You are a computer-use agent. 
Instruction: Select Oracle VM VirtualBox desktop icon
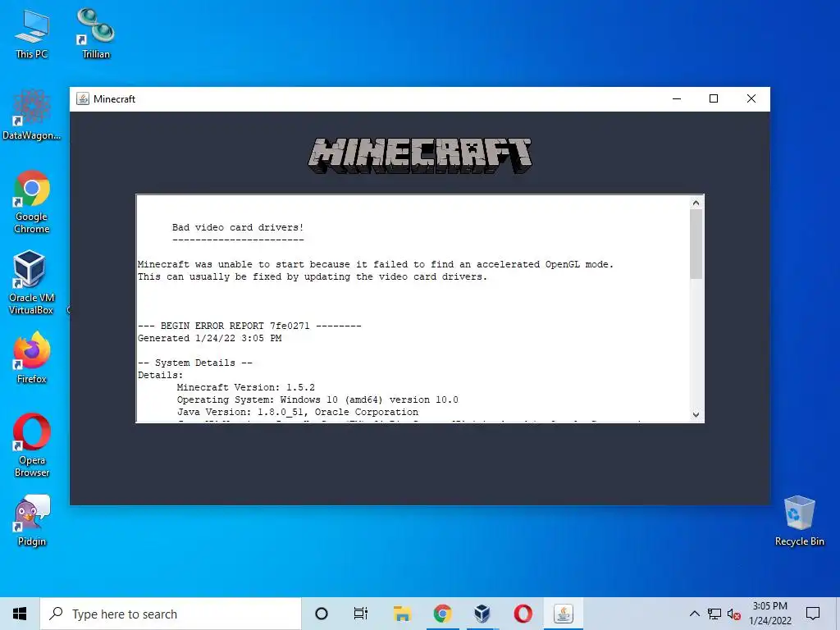[31, 282]
